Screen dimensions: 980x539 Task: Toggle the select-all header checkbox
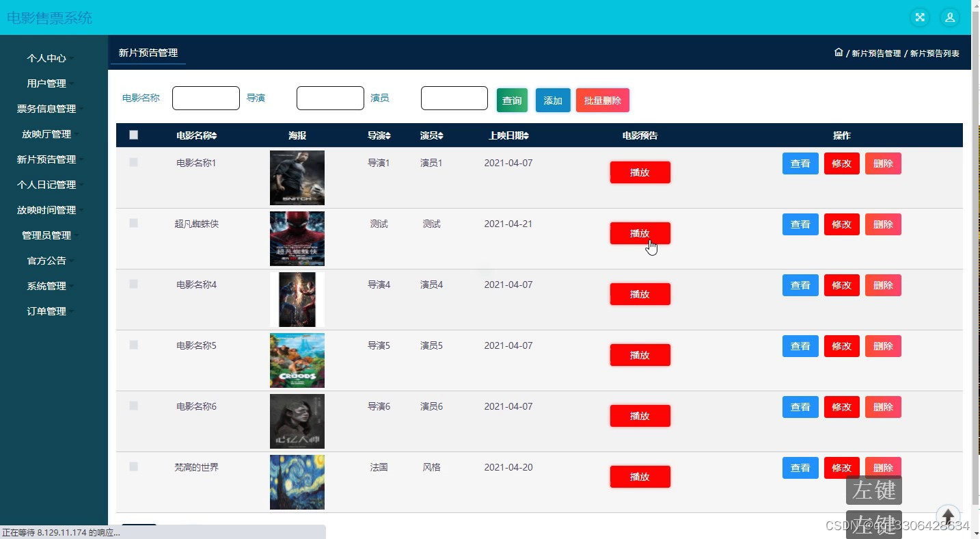(134, 135)
